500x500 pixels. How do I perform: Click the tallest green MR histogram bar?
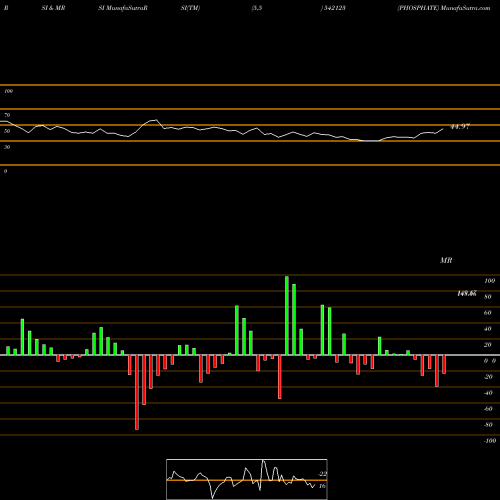287,315
